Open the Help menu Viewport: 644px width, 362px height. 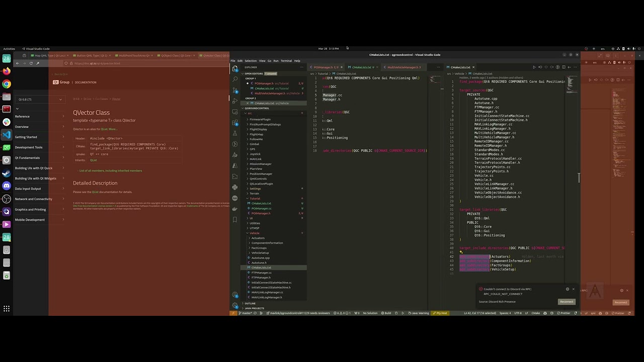coord(297,61)
